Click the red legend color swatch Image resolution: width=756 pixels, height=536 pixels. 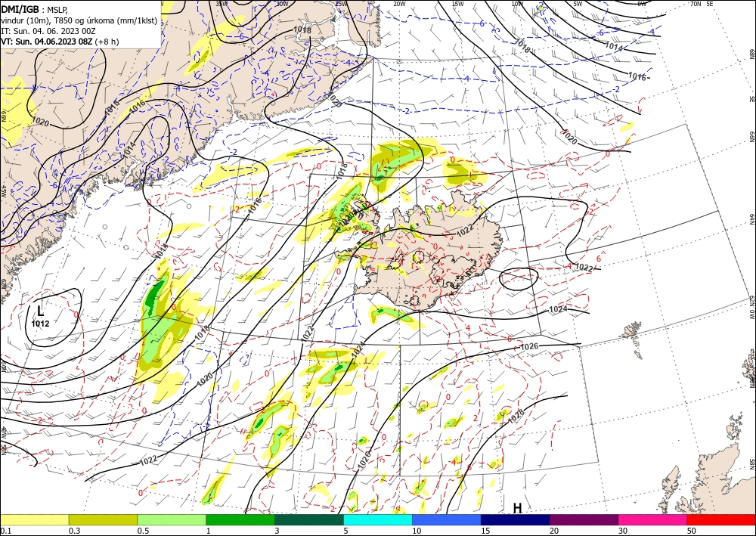(x=721, y=519)
